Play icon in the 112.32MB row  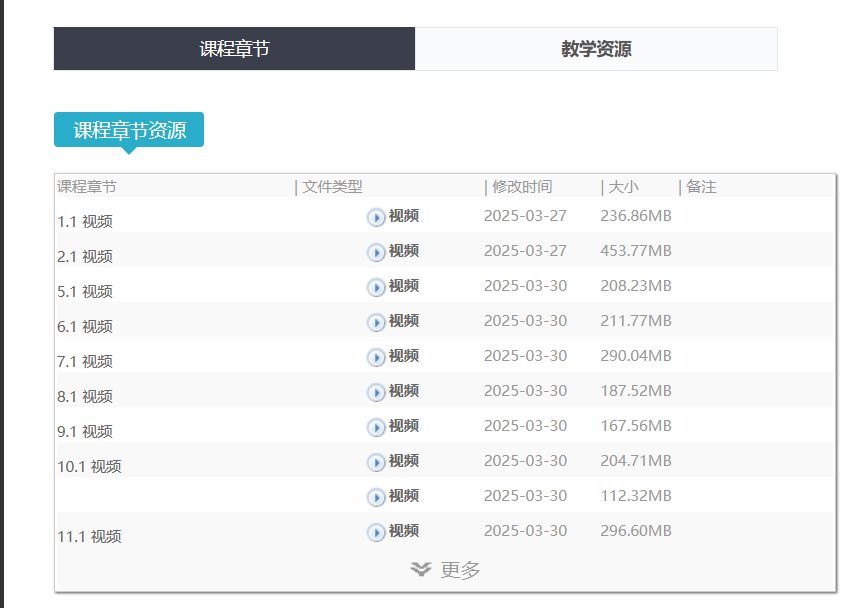pos(376,498)
